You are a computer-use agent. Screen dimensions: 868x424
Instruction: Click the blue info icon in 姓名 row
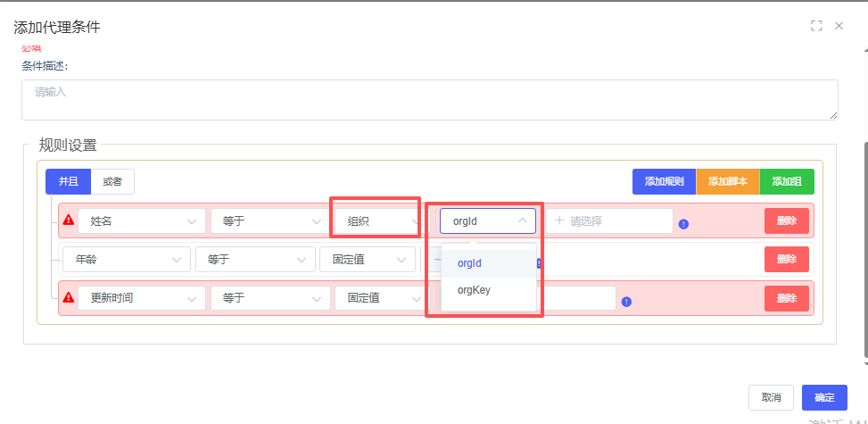point(683,224)
